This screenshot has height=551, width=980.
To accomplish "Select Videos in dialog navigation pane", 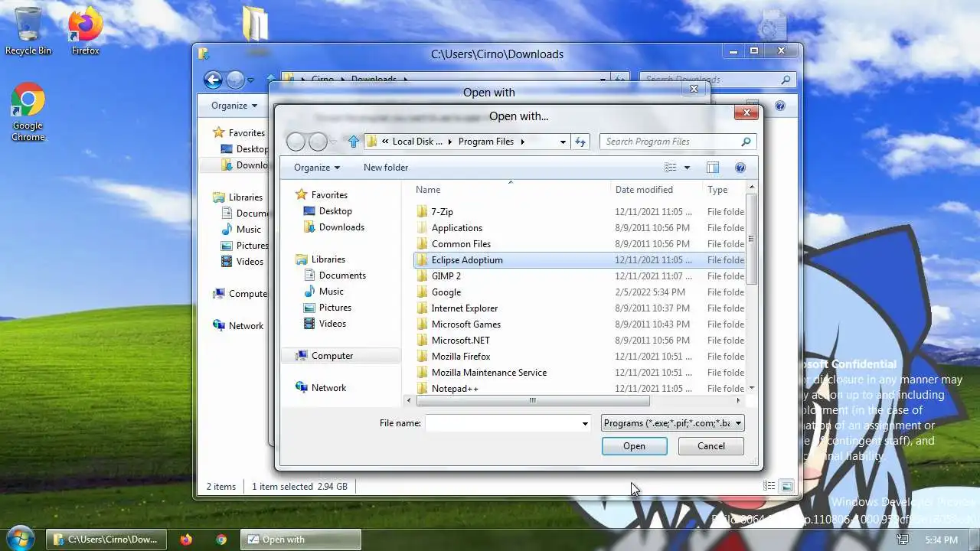I will tap(332, 324).
